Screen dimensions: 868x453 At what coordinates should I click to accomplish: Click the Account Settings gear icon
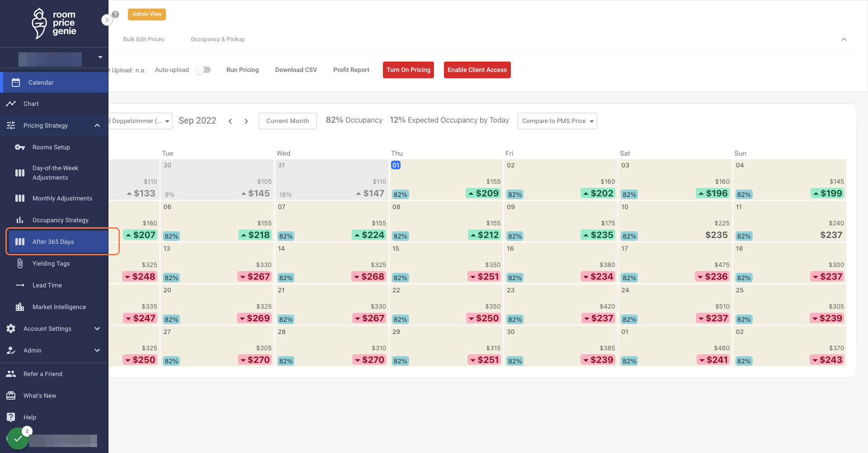11,329
